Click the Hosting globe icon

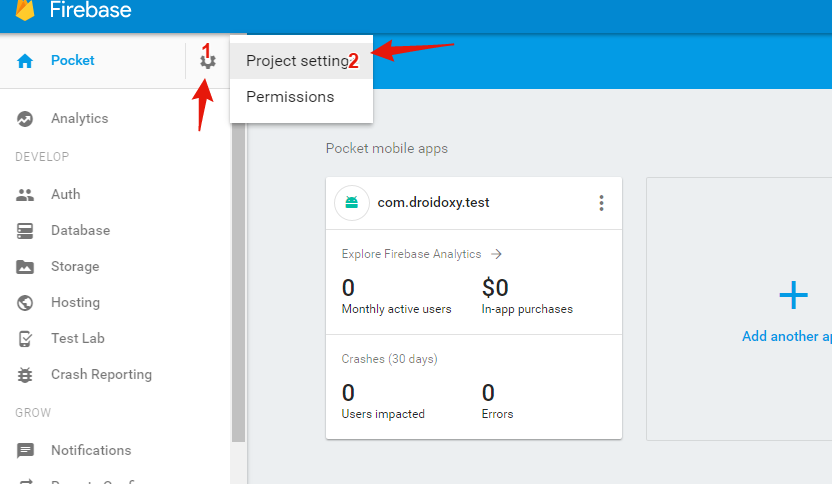pyautogui.click(x=26, y=303)
